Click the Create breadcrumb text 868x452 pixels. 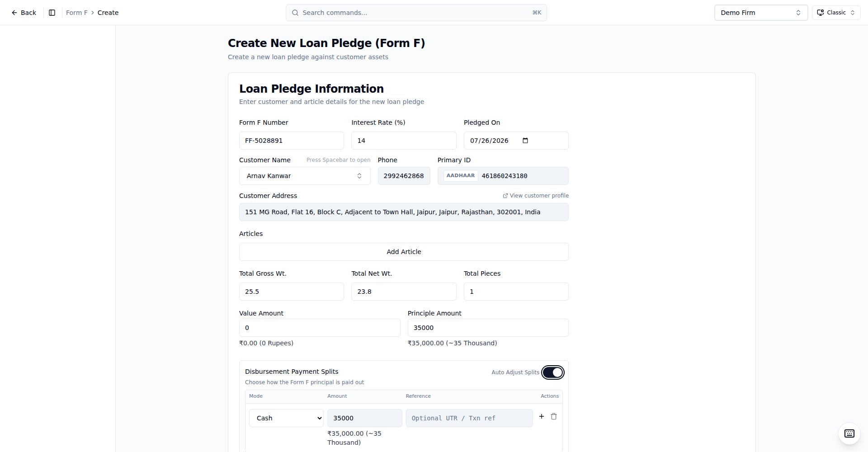pyautogui.click(x=108, y=13)
